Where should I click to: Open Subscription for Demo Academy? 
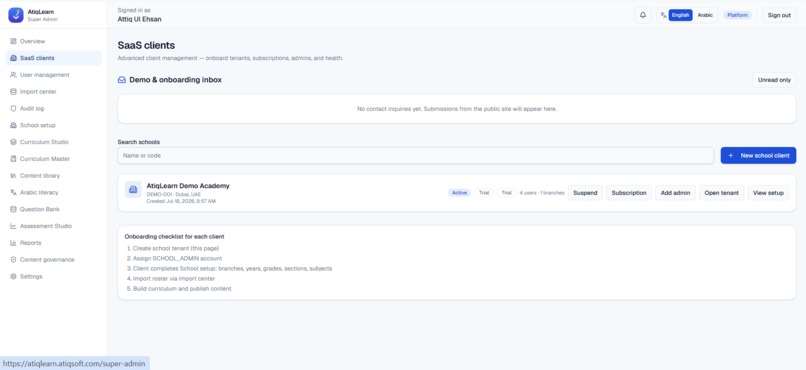click(629, 193)
